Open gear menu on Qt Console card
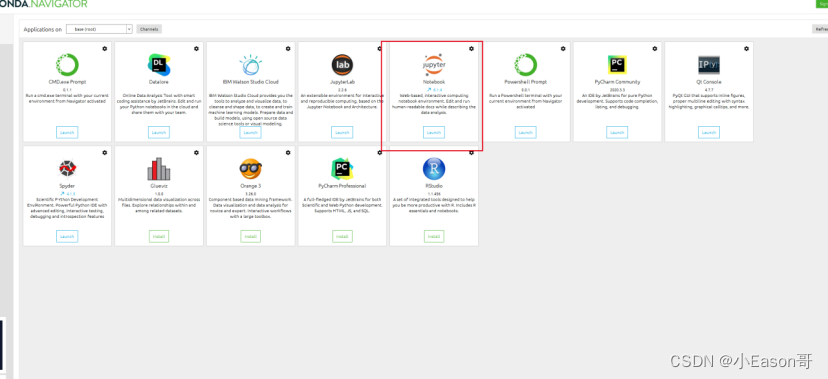828x379 pixels. click(x=746, y=49)
